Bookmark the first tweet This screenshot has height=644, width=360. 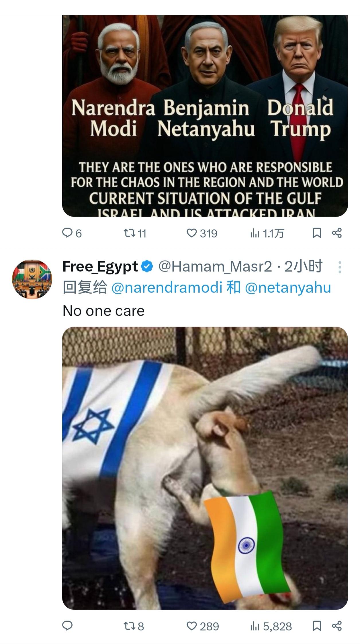tap(317, 233)
